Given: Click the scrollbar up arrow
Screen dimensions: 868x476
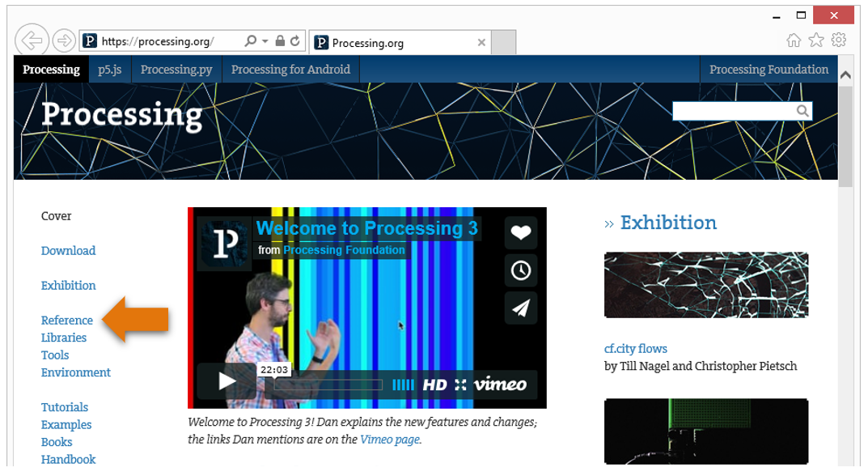Looking at the screenshot, I should (x=845, y=74).
